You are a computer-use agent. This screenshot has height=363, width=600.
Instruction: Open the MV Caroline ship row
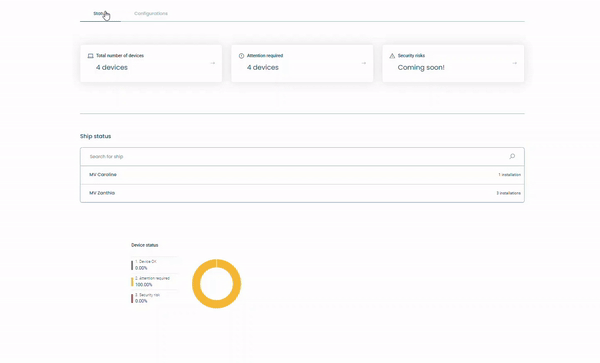click(x=302, y=175)
